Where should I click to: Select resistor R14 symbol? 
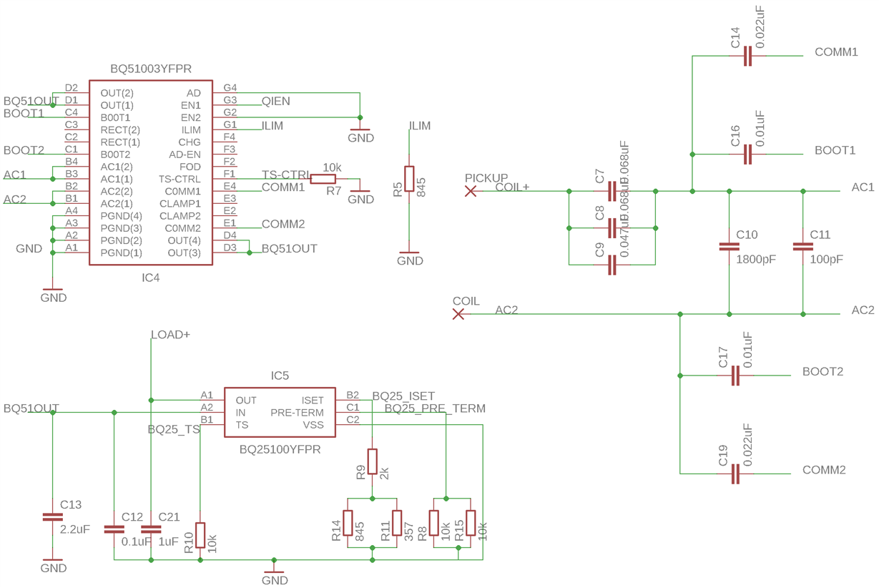[348, 523]
